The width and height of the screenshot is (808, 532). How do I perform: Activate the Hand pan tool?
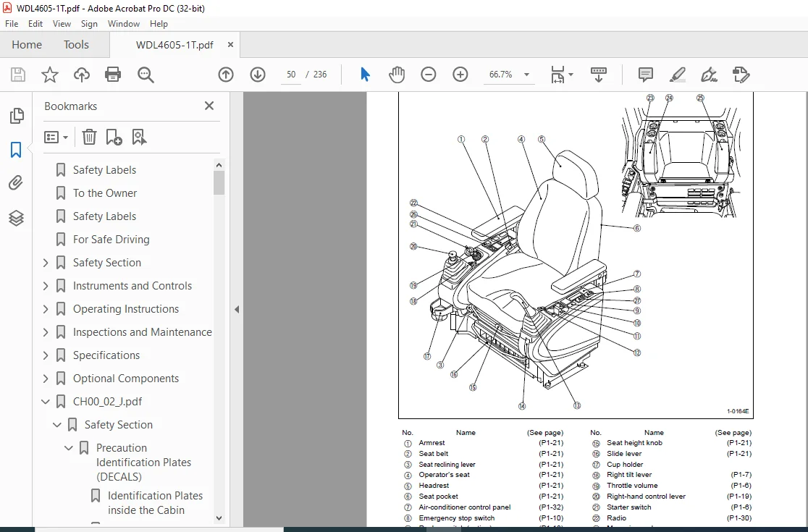point(397,75)
